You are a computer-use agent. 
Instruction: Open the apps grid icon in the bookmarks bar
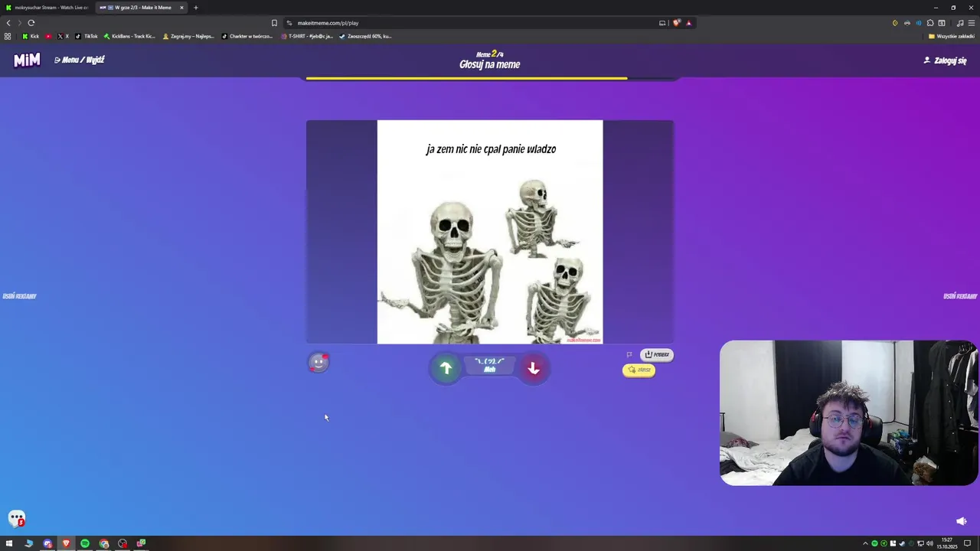(8, 36)
